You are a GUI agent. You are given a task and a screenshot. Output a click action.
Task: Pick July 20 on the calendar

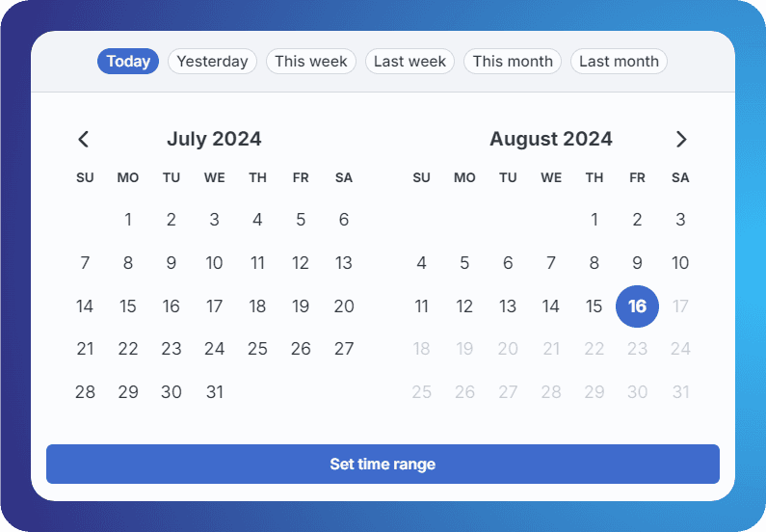(x=344, y=306)
